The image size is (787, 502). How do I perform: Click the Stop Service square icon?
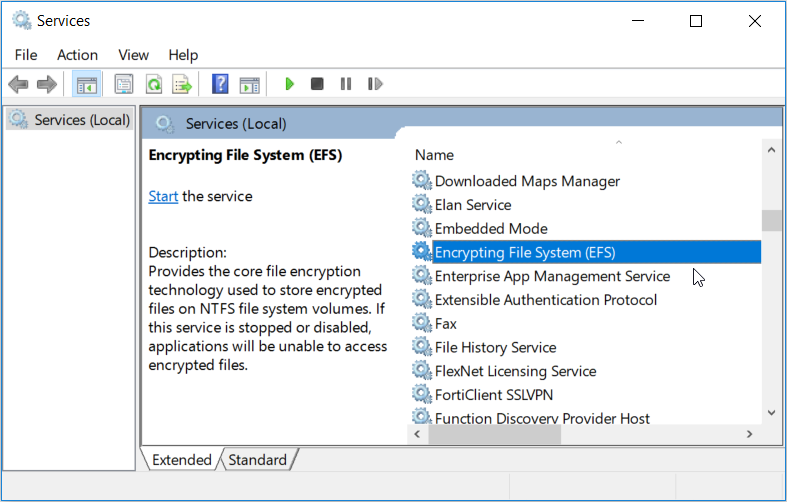(317, 84)
